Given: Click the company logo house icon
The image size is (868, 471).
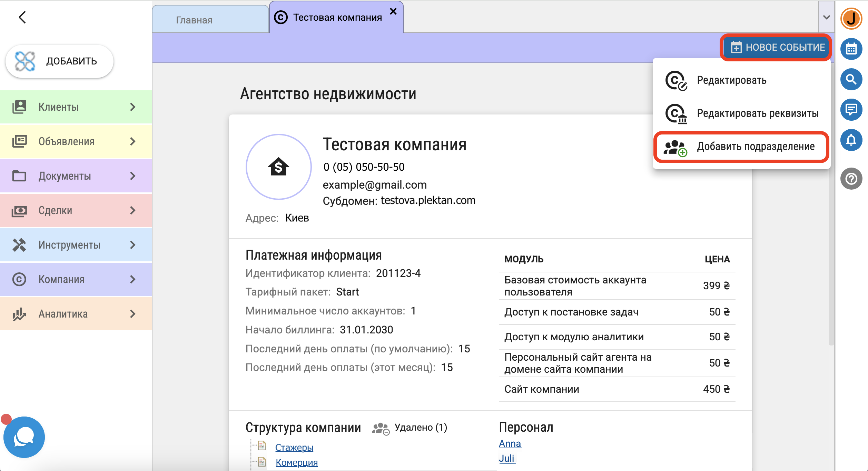Looking at the screenshot, I should 278,167.
